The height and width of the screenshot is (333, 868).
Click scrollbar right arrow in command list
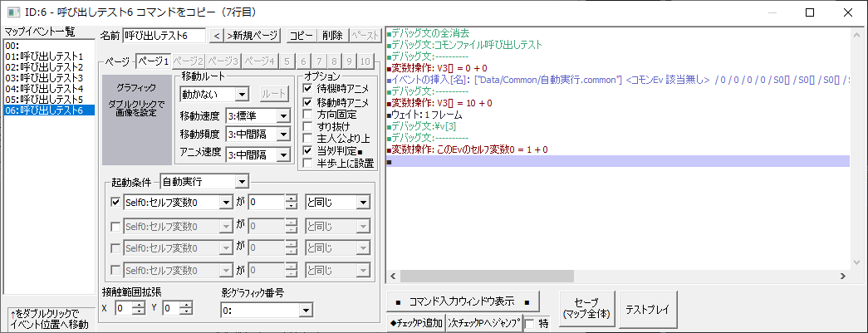[x=842, y=276]
